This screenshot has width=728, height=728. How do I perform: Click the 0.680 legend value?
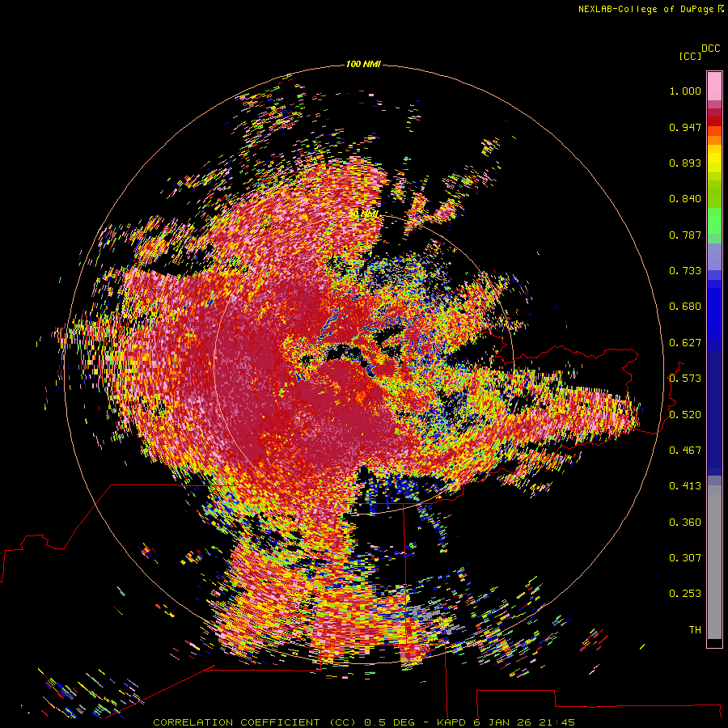click(685, 307)
